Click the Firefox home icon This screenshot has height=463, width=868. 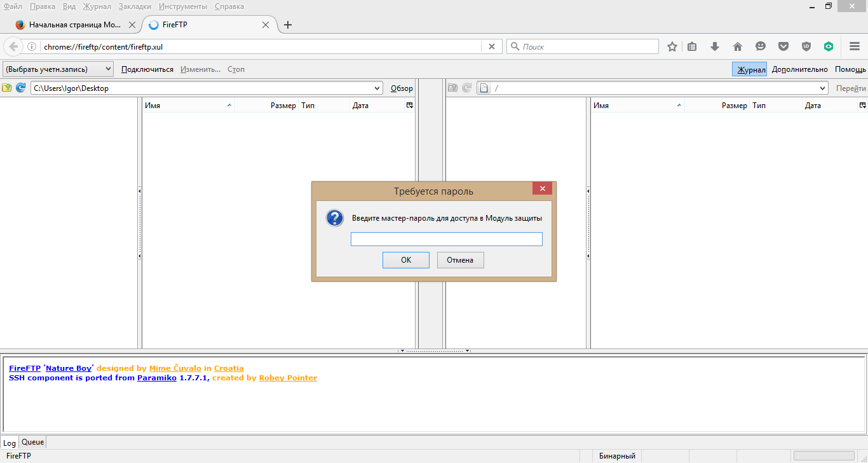click(738, 46)
